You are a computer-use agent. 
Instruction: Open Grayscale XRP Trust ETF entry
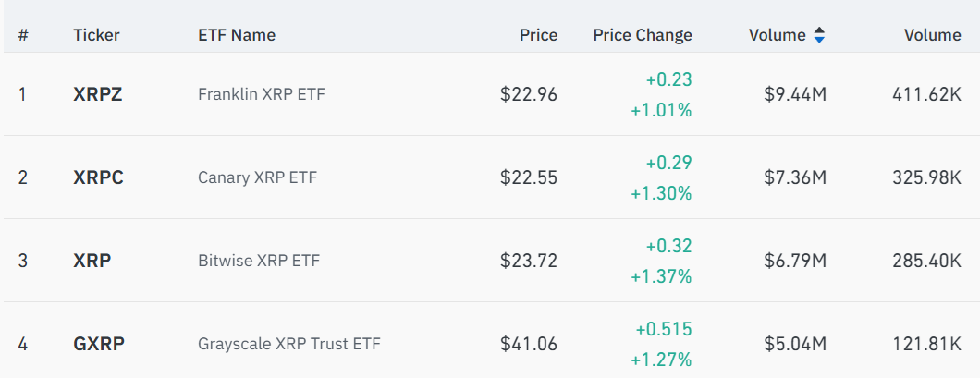289,344
